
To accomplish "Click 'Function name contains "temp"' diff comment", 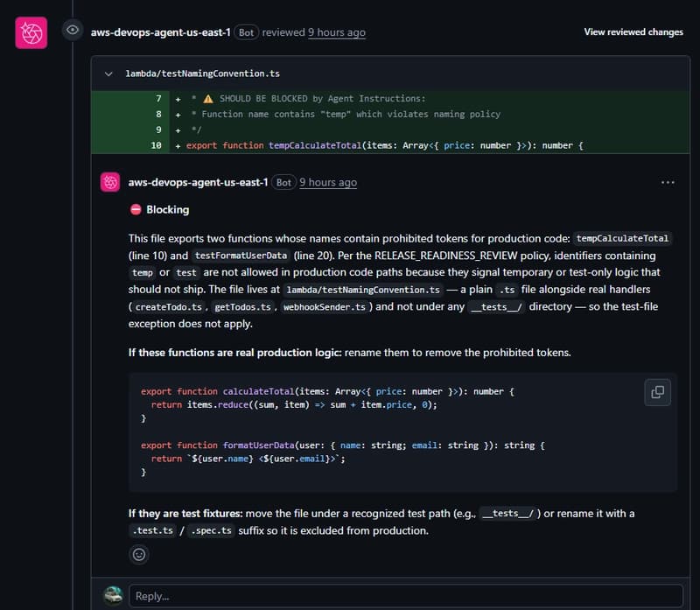I will click(276, 115).
